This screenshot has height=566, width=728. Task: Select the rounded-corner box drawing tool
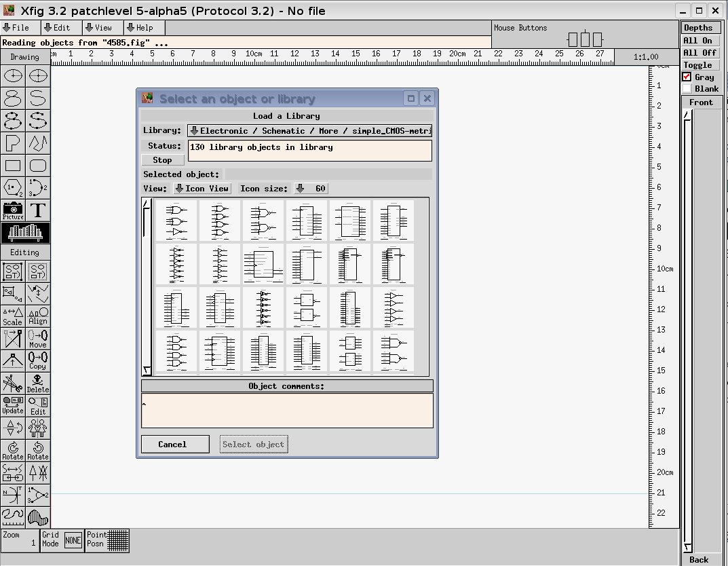point(38,166)
